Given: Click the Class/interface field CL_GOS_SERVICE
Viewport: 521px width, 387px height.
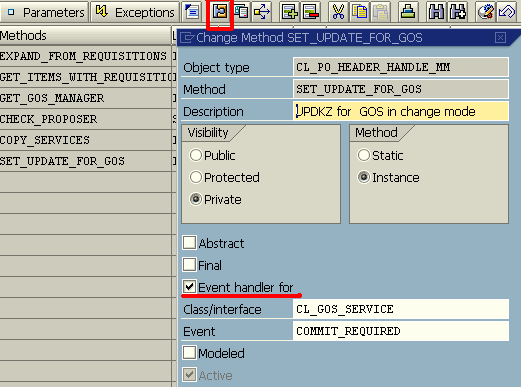Looking at the screenshot, I should 401,309.
